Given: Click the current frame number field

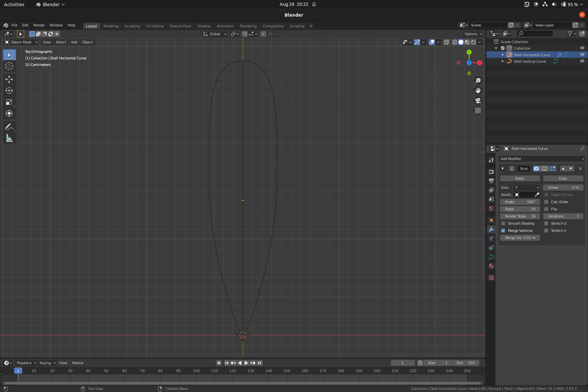Looking at the screenshot, I should pyautogui.click(x=403, y=363).
